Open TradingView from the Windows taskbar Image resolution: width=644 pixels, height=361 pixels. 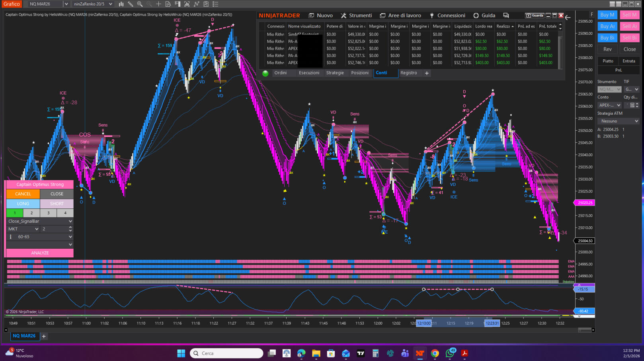[361, 353]
